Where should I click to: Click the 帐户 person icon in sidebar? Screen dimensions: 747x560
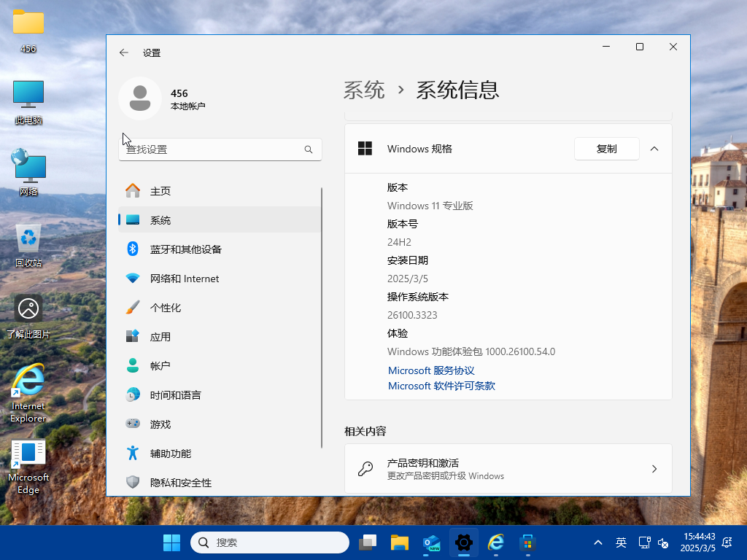133,366
